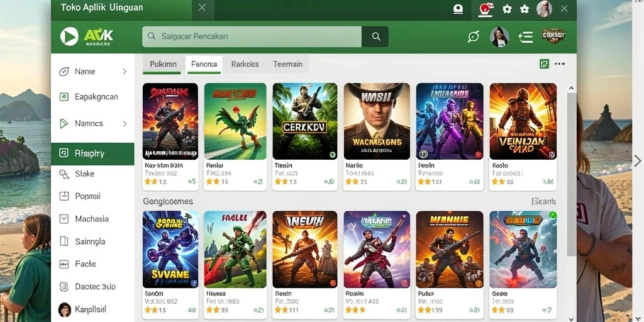Open Kanpllsiil profile in the sidebar
This screenshot has width=644, height=322.
(x=93, y=309)
